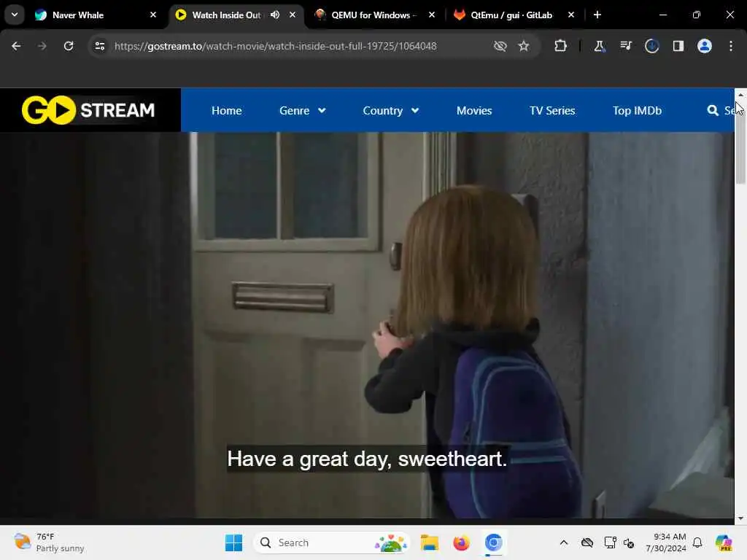
Task: Click the gostream.to URL address field
Action: coord(275,46)
